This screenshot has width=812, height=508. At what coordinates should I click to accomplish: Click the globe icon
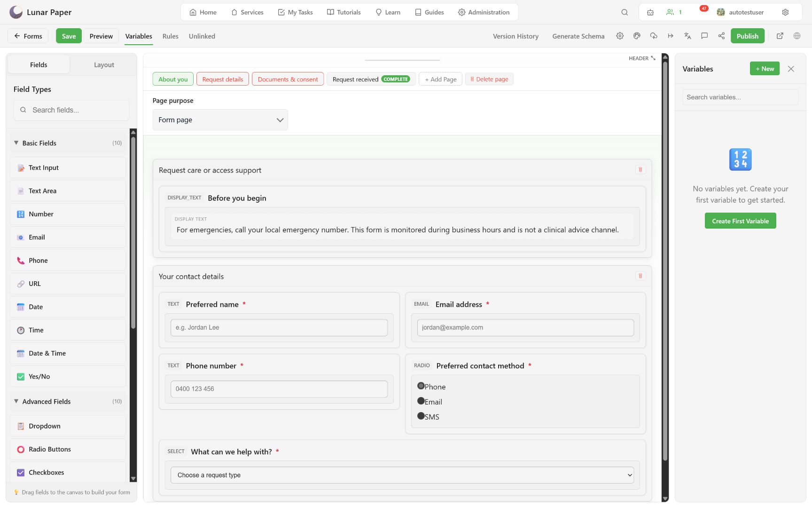[797, 36]
